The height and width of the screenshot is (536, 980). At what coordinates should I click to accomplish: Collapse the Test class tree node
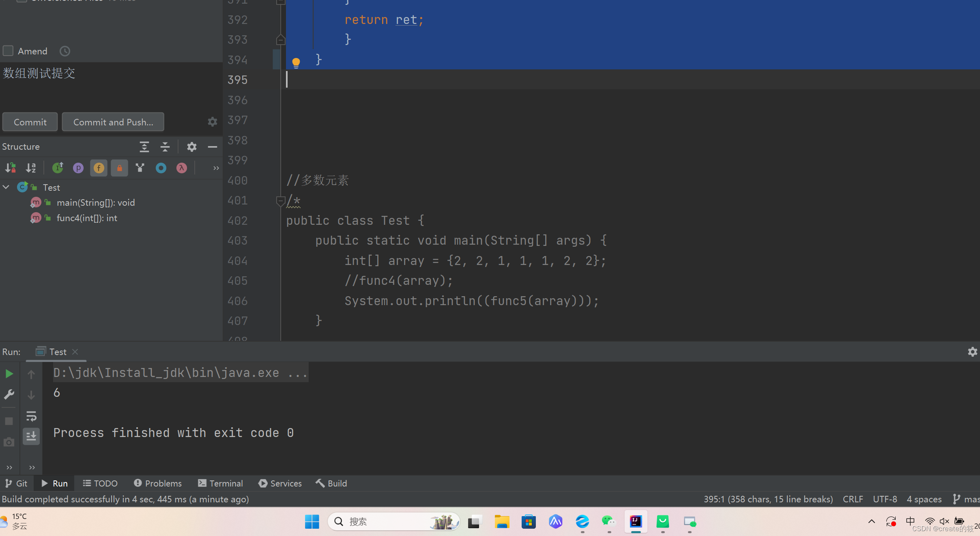[6, 187]
